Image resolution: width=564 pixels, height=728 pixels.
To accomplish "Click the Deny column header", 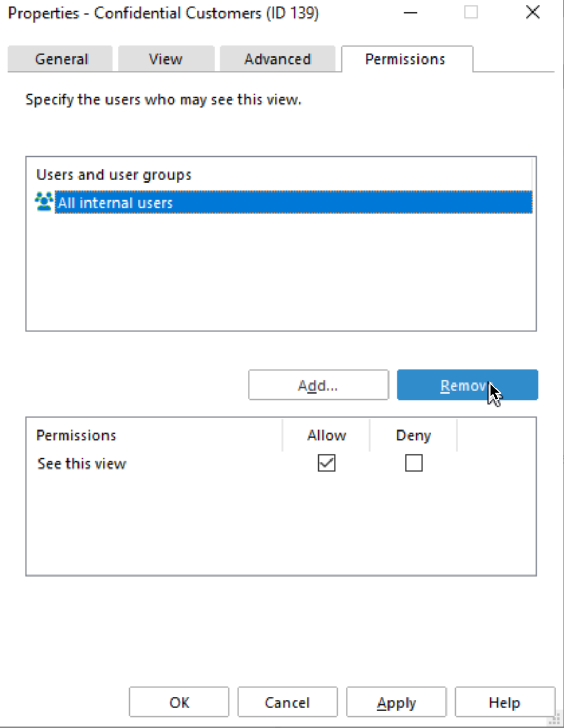I will (x=413, y=435).
